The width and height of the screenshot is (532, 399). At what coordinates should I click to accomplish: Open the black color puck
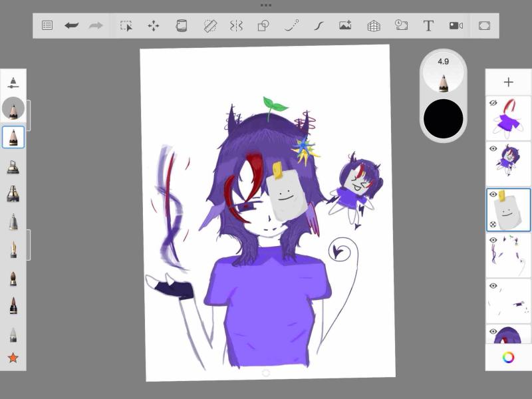443,119
